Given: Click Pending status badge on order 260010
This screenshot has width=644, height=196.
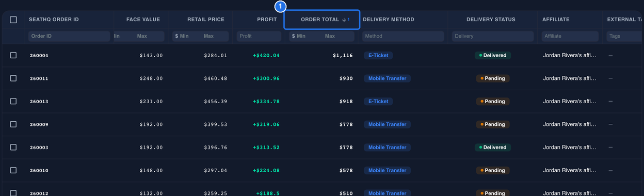Looking at the screenshot, I should (x=493, y=170).
